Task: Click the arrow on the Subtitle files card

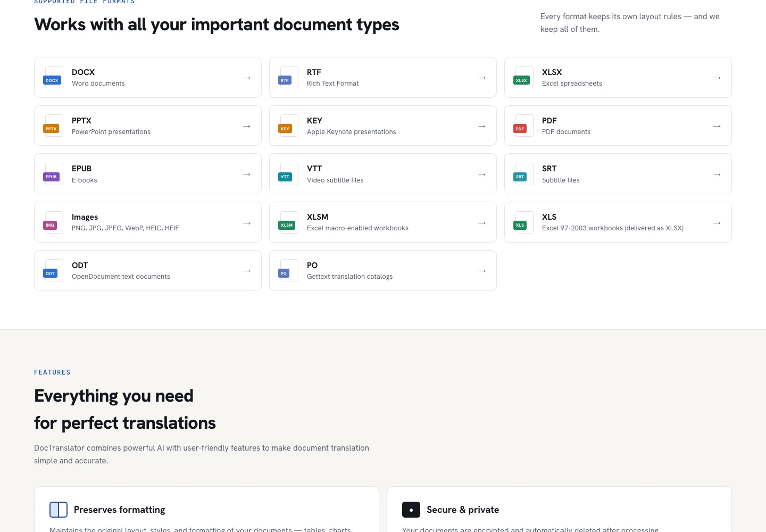Action: pyautogui.click(x=717, y=174)
